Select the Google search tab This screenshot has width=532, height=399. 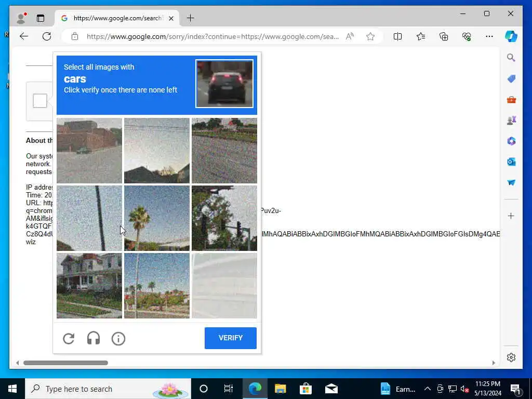117,18
